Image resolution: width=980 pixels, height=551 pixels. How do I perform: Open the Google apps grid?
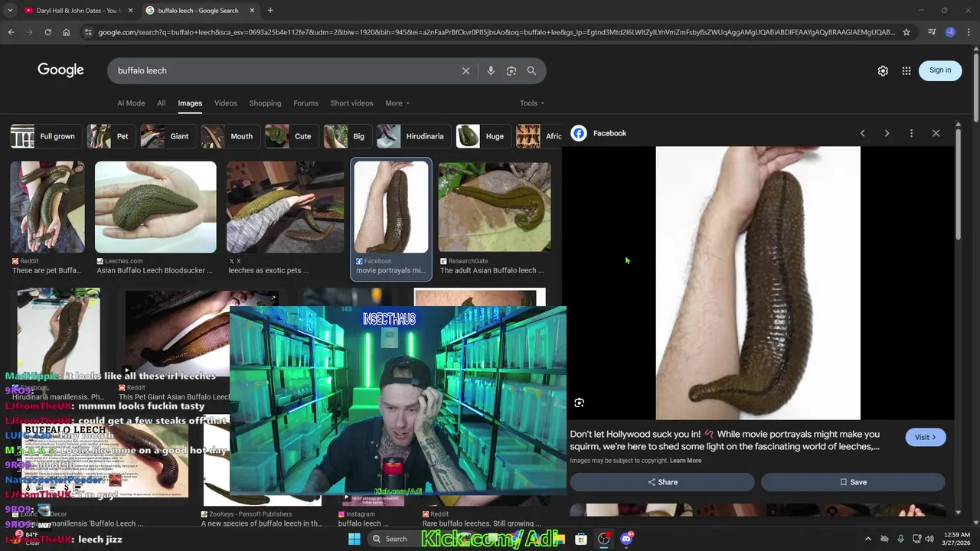coord(906,70)
